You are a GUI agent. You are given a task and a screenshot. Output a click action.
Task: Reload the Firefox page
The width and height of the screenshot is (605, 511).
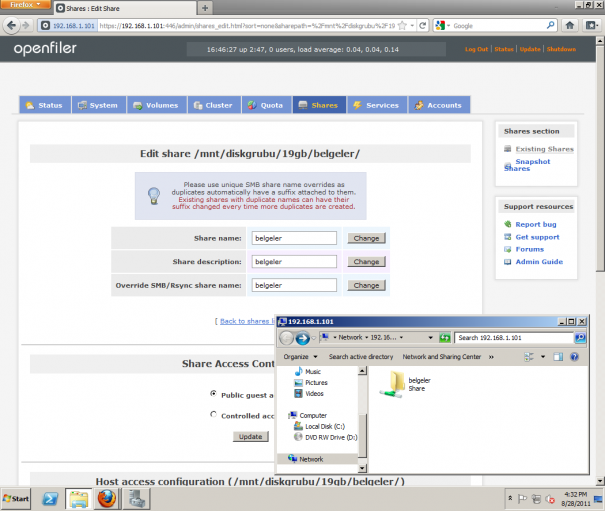tap(422, 25)
